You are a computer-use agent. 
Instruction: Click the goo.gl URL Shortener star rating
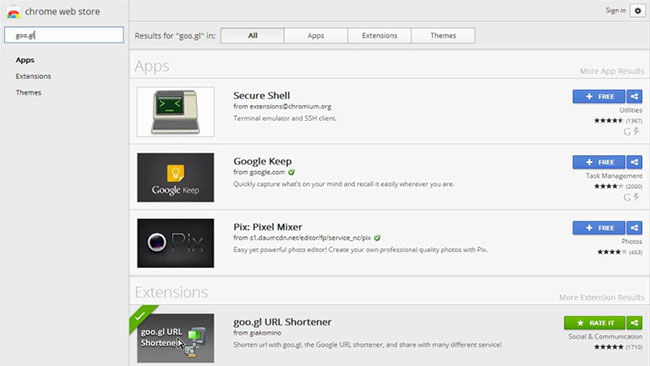tap(609, 347)
